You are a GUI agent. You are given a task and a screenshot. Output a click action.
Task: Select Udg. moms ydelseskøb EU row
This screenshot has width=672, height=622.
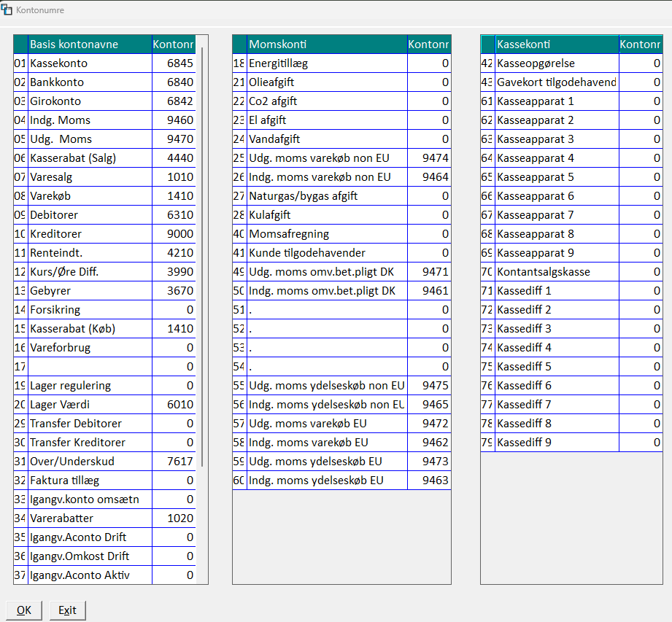point(341,462)
